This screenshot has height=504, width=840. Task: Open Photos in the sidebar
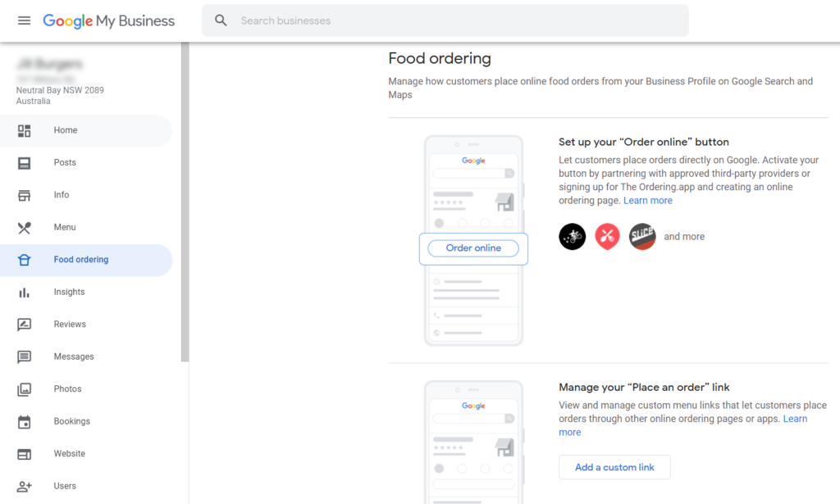[x=67, y=389]
